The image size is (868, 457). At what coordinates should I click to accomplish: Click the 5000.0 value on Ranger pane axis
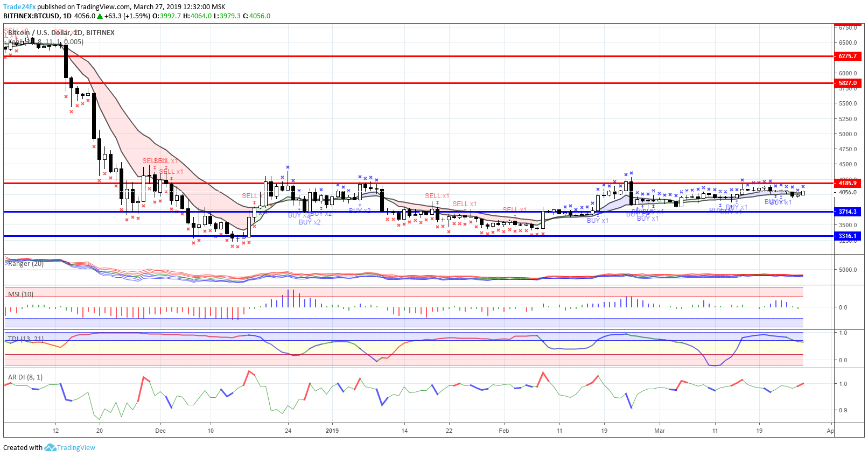point(848,270)
